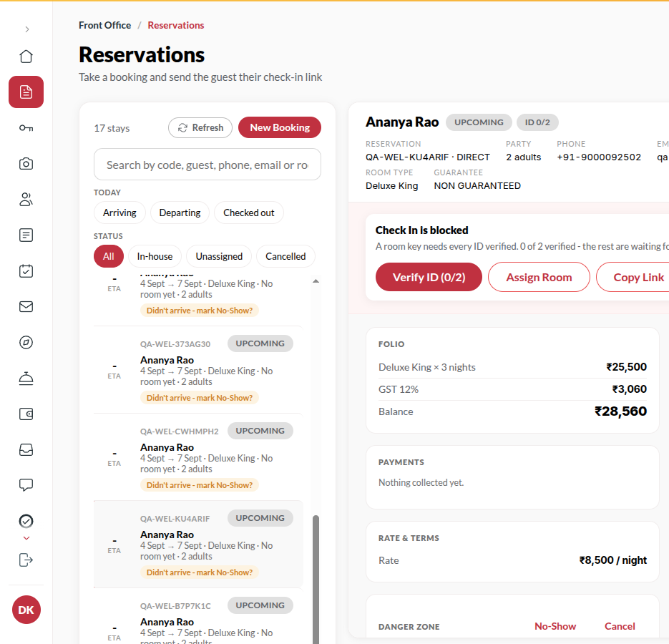The height and width of the screenshot is (644, 669).
Task: Open the Reservations document icon in sidebar
Action: (26, 92)
